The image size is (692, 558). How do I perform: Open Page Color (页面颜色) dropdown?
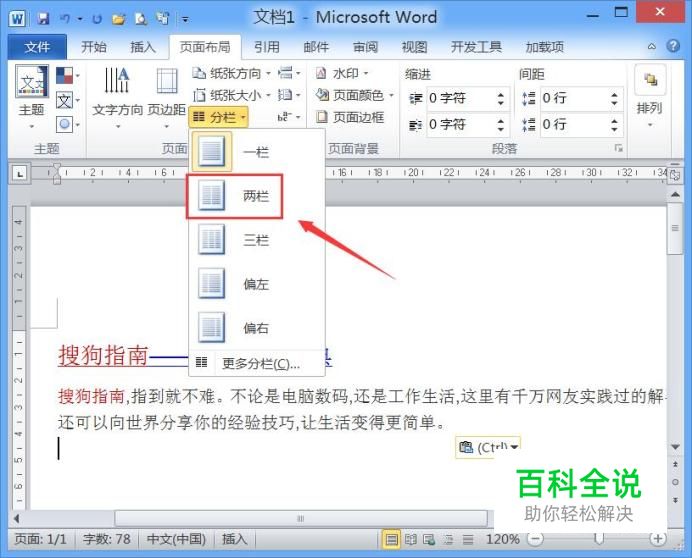(x=354, y=95)
